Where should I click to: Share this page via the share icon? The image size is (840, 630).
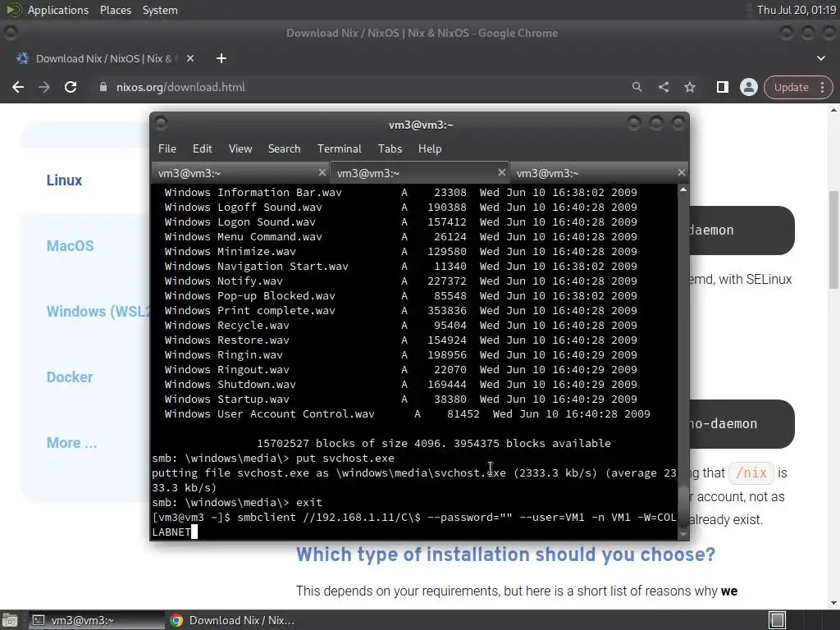click(663, 87)
